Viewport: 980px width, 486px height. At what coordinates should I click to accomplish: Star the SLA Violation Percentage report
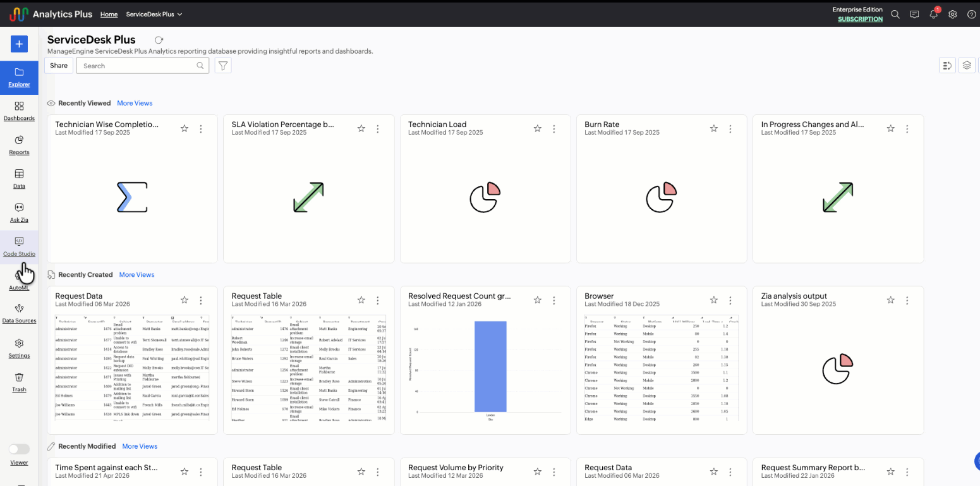361,128
